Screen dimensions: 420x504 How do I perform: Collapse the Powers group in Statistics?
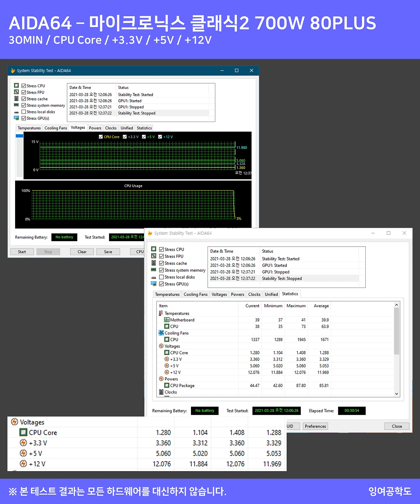(x=161, y=379)
